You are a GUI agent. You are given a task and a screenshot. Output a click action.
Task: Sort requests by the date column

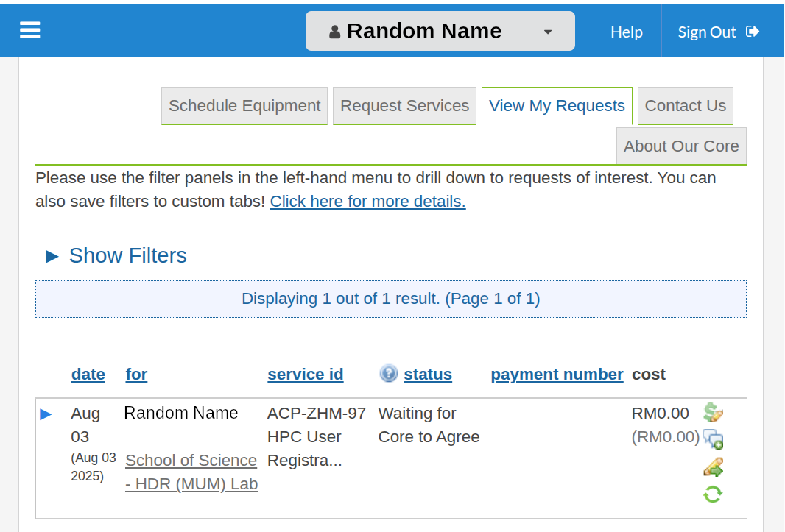coord(88,374)
